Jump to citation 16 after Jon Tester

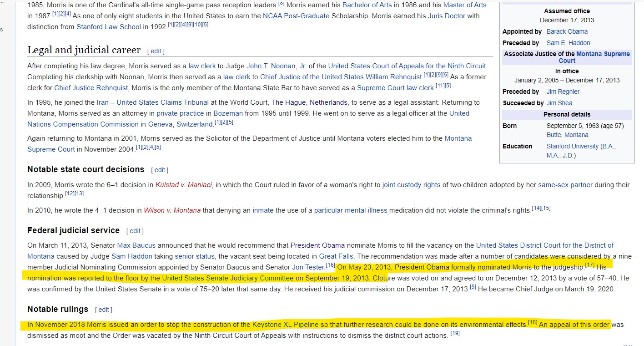click(330, 265)
